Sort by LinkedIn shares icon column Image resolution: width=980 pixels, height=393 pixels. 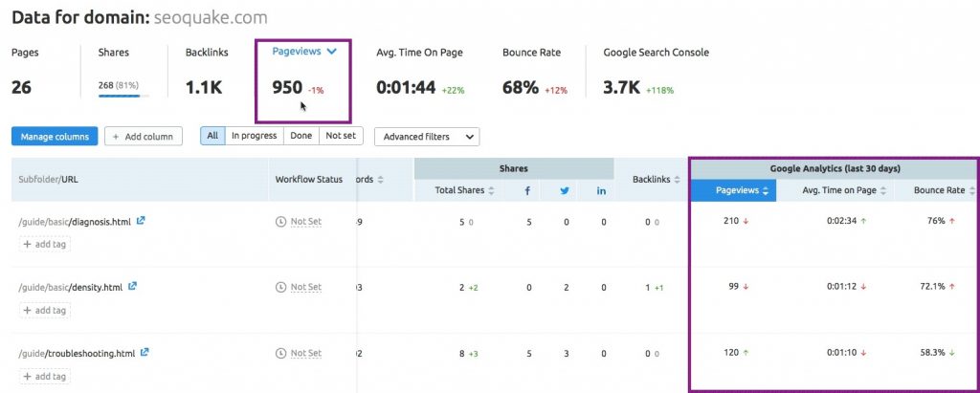click(x=601, y=190)
